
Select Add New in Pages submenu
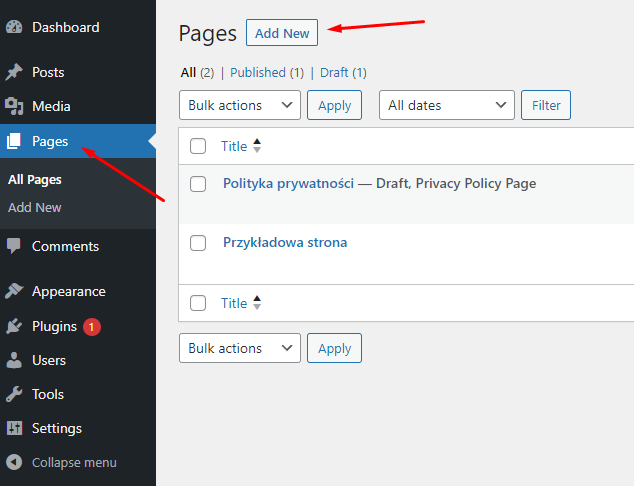pyautogui.click(x=35, y=207)
